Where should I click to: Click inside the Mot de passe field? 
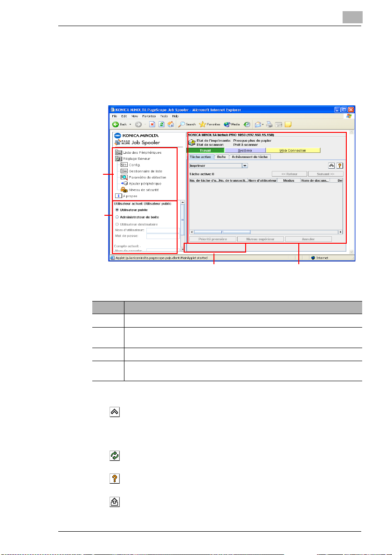point(163,236)
